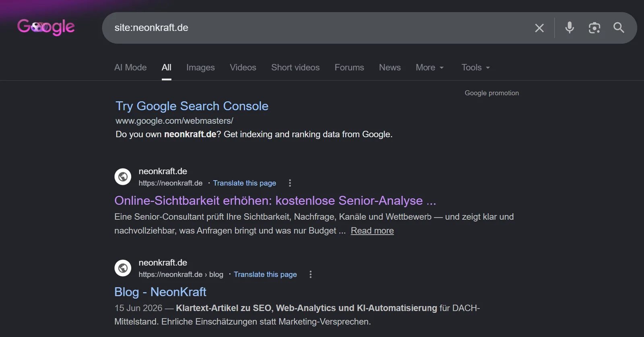The image size is (644, 337).
Task: Open three-dot menu for blog result
Action: [310, 274]
